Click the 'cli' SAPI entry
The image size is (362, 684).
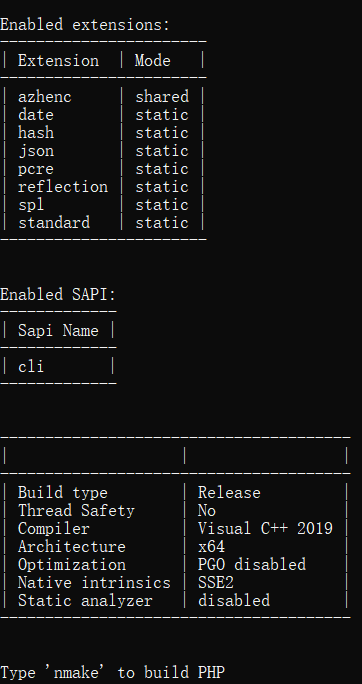(31, 366)
